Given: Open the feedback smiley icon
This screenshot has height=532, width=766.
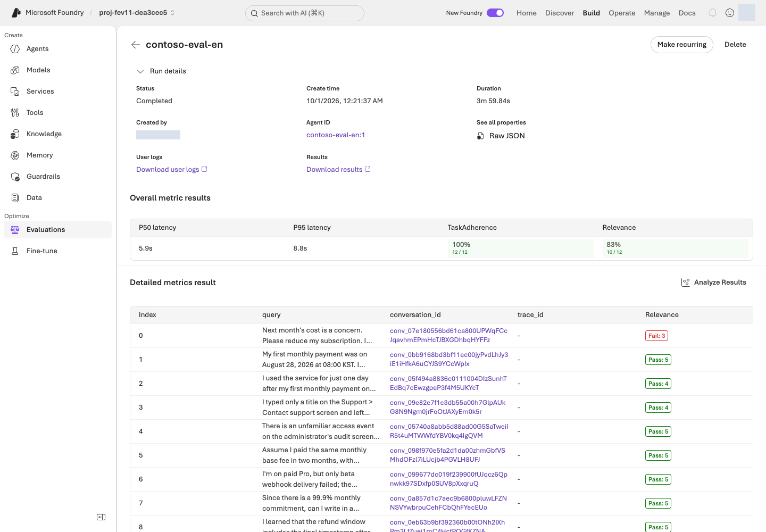Looking at the screenshot, I should pyautogui.click(x=730, y=13).
